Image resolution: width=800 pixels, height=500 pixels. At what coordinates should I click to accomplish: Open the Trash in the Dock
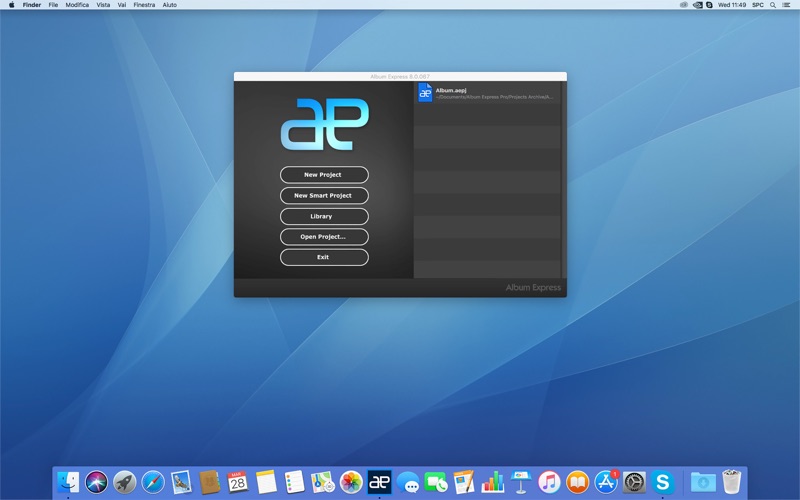[732, 482]
